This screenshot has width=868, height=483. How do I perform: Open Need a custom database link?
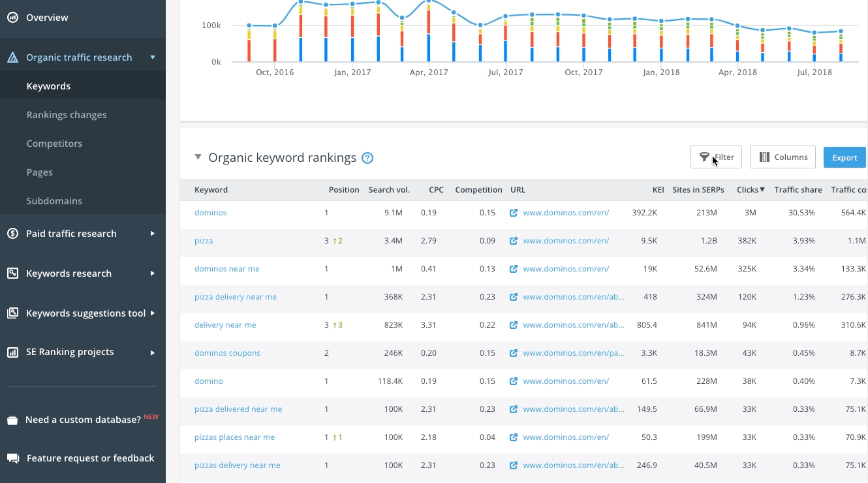coord(83,420)
